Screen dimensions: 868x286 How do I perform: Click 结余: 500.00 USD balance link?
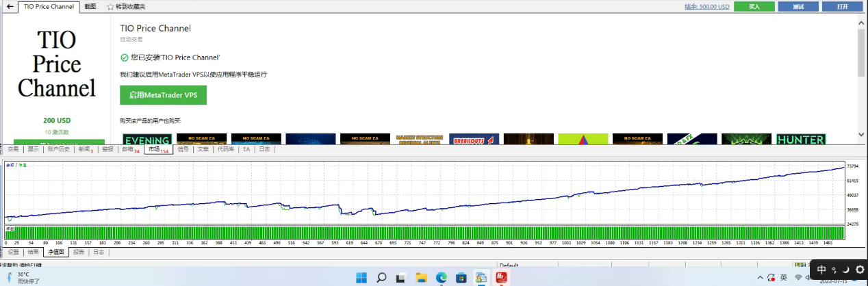tap(707, 6)
